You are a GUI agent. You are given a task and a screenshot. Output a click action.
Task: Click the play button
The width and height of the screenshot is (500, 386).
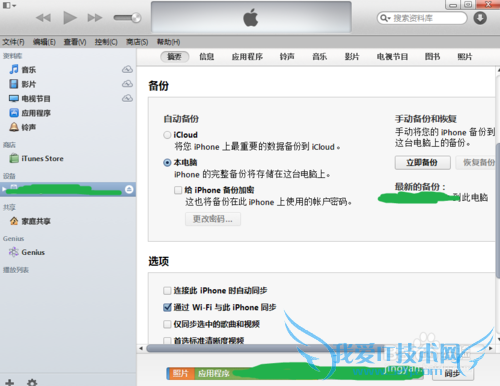point(70,18)
